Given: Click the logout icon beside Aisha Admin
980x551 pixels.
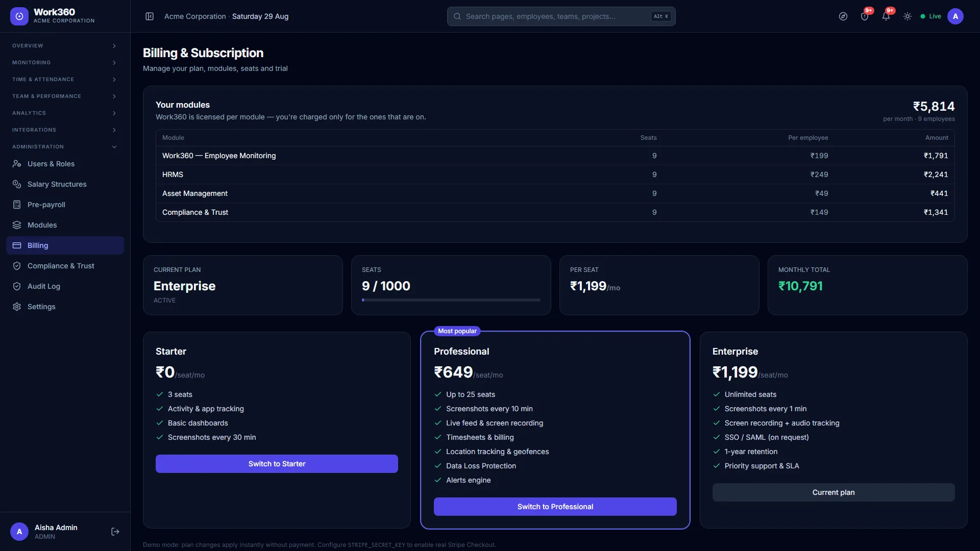Looking at the screenshot, I should click(115, 532).
